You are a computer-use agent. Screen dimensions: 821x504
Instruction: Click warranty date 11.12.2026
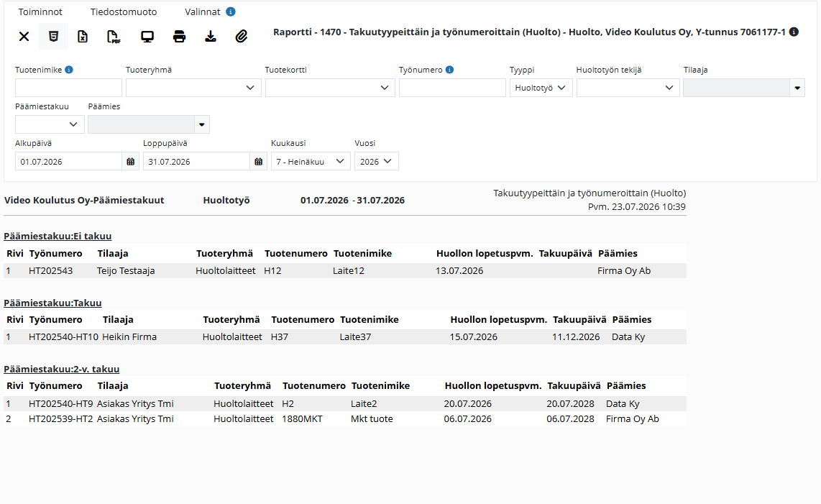pyautogui.click(x=576, y=337)
